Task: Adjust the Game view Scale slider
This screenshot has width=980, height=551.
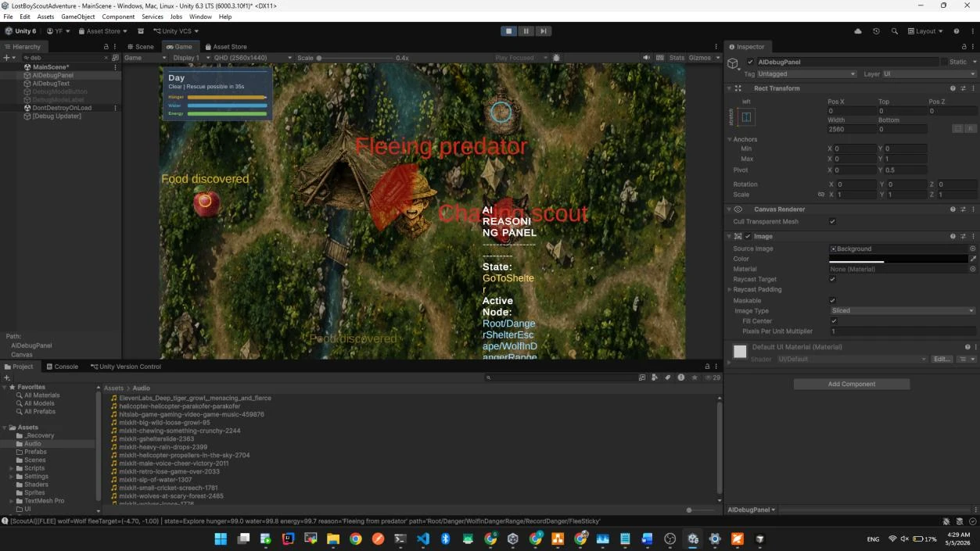Action: pyautogui.click(x=354, y=58)
